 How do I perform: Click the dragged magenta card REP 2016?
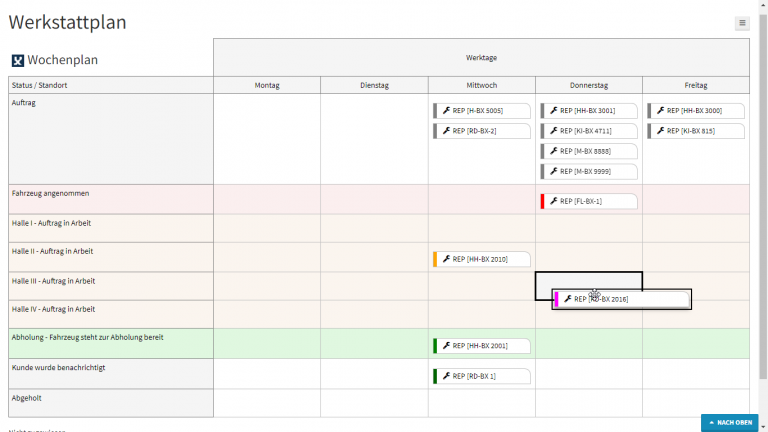[622, 299]
